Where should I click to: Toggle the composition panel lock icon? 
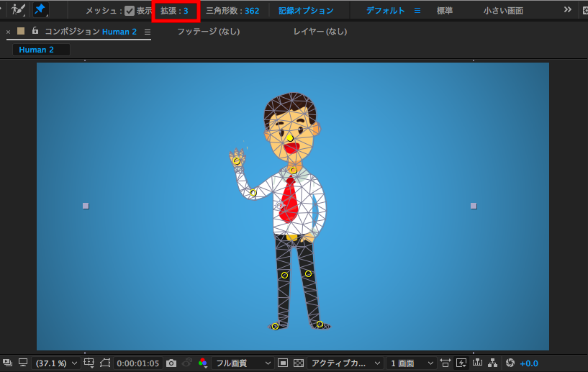point(35,31)
